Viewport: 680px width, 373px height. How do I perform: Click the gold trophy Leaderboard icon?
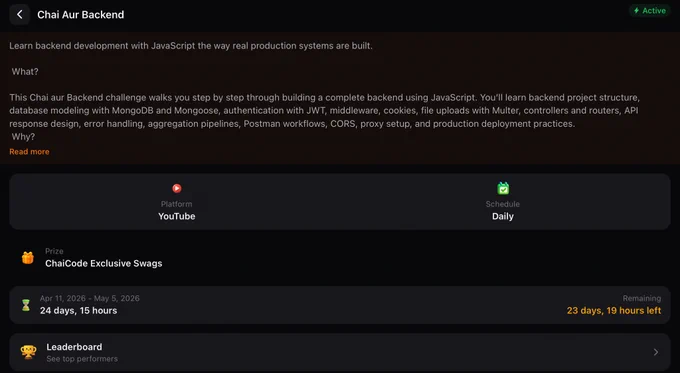[28, 352]
